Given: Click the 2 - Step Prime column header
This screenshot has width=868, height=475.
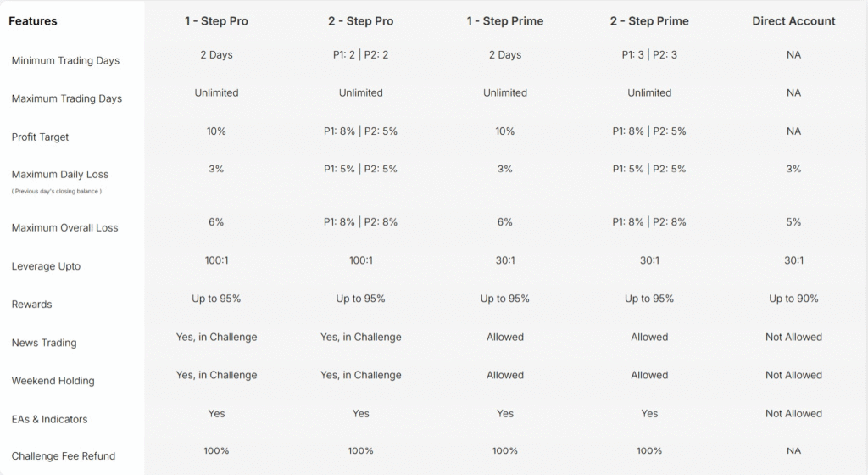Looking at the screenshot, I should 649,21.
